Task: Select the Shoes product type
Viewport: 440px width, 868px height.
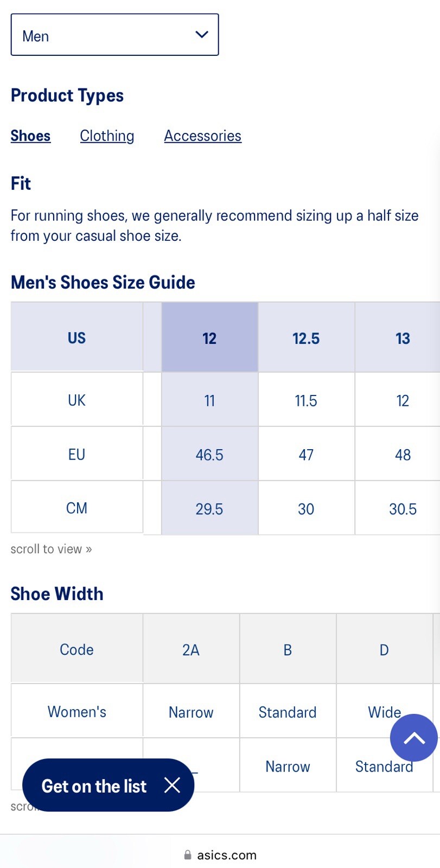Action: [x=30, y=136]
